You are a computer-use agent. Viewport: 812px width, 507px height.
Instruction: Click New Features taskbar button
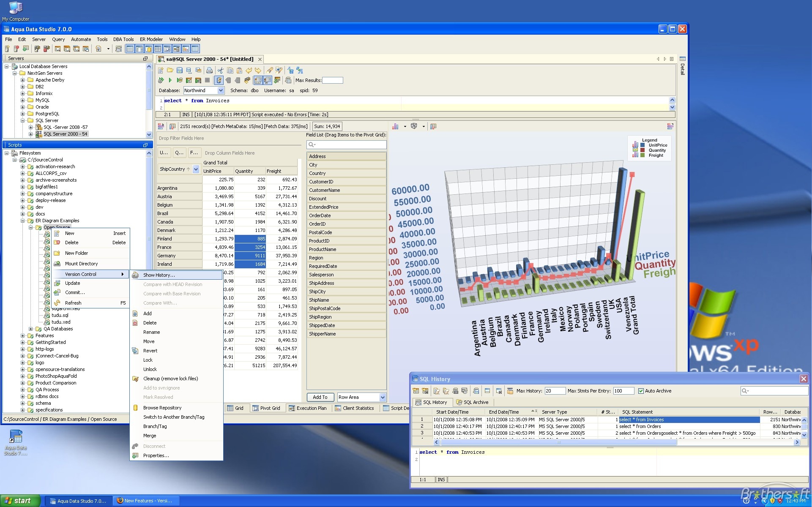pyautogui.click(x=145, y=501)
